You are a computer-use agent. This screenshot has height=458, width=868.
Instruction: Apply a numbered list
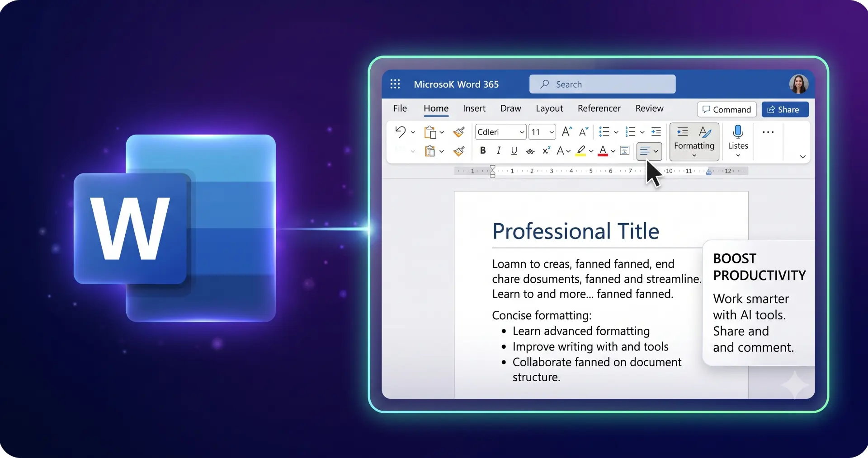630,132
